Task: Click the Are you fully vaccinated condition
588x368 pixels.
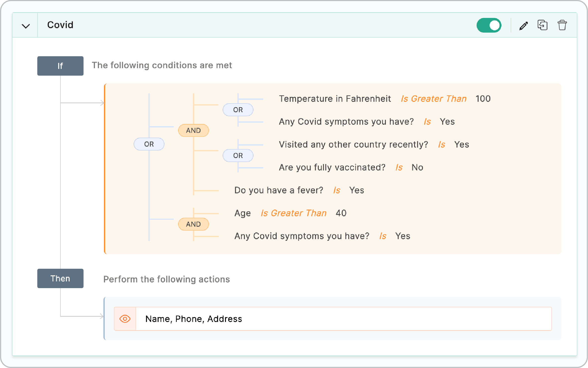Action: pos(332,167)
